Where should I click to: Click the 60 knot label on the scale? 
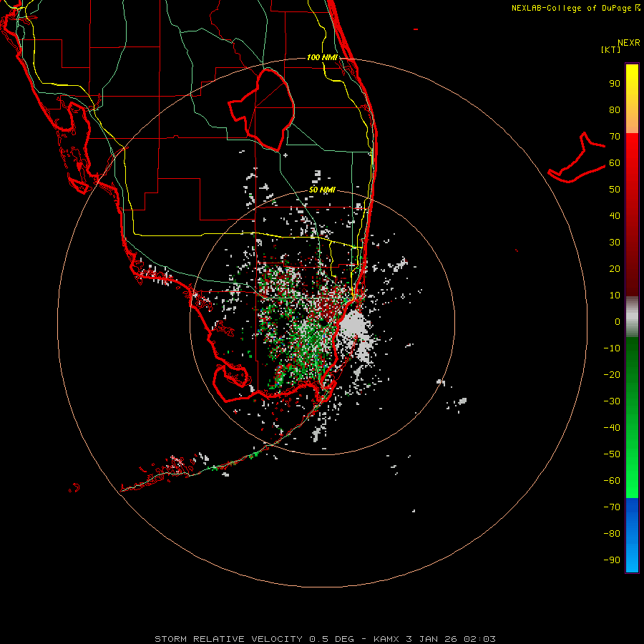point(615,163)
